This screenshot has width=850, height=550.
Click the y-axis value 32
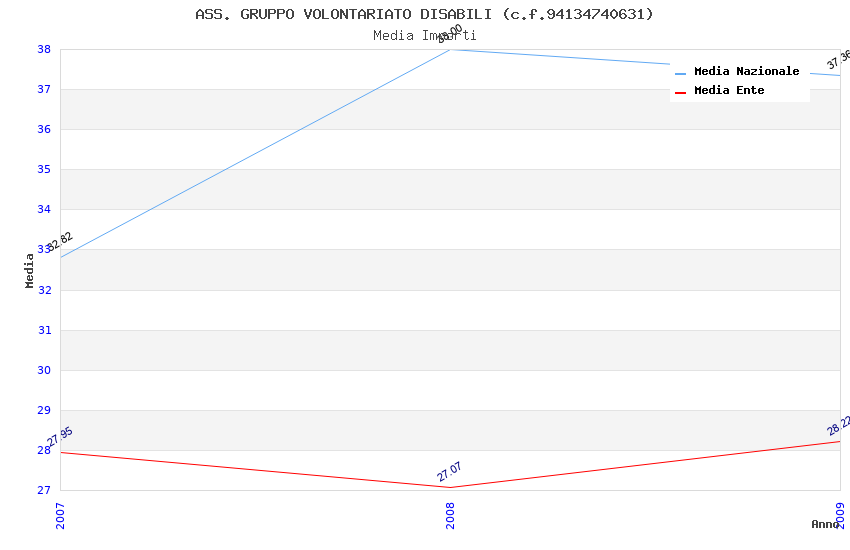tap(44, 290)
